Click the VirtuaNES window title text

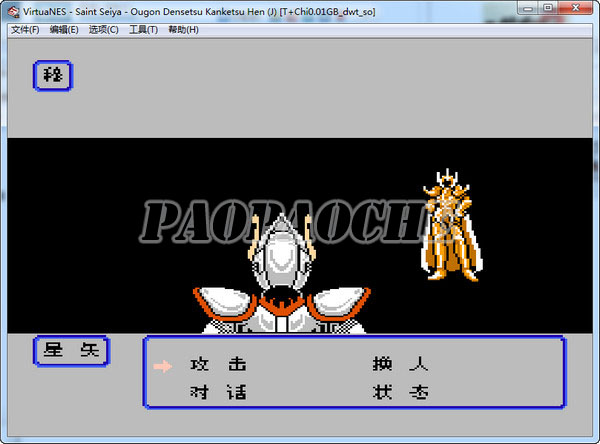[199, 12]
